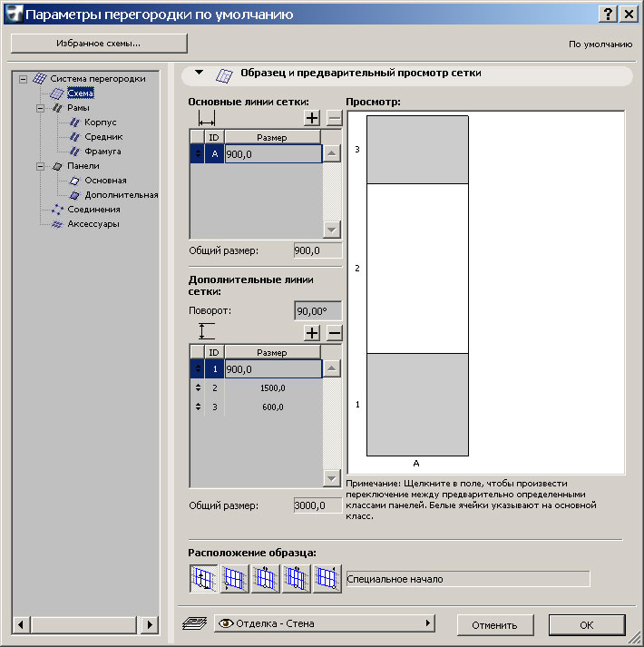Collapse the Рамы tree branch
Viewport: 644px width, 647px height.
click(x=41, y=108)
